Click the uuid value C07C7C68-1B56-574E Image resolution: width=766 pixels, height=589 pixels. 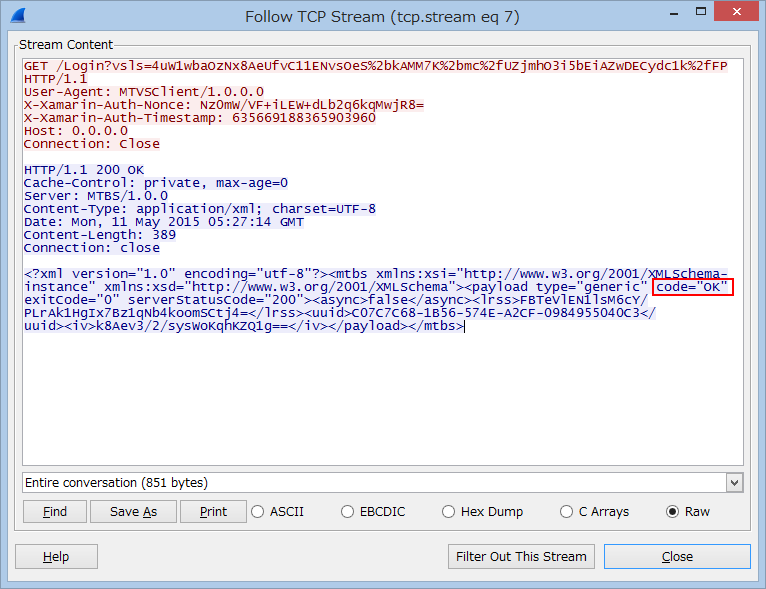(495, 313)
